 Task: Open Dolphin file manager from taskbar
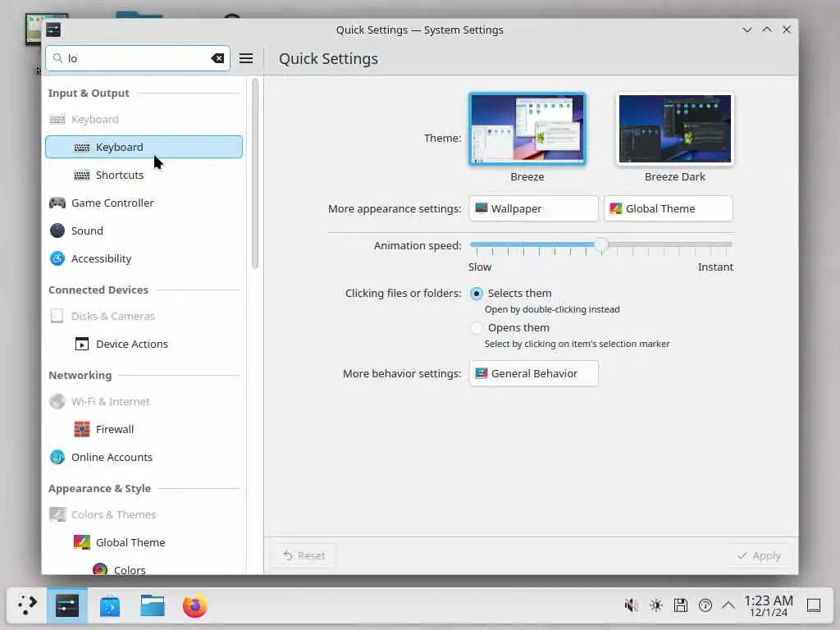coord(152,605)
